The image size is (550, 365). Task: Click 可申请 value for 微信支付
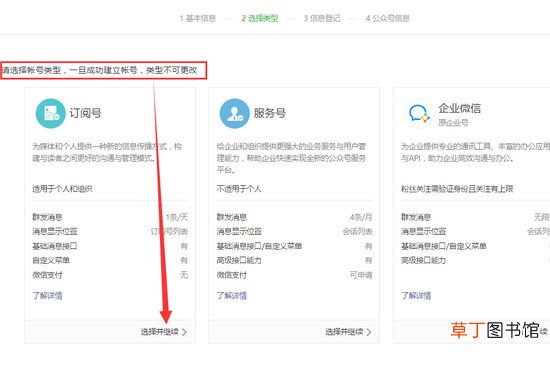361,275
